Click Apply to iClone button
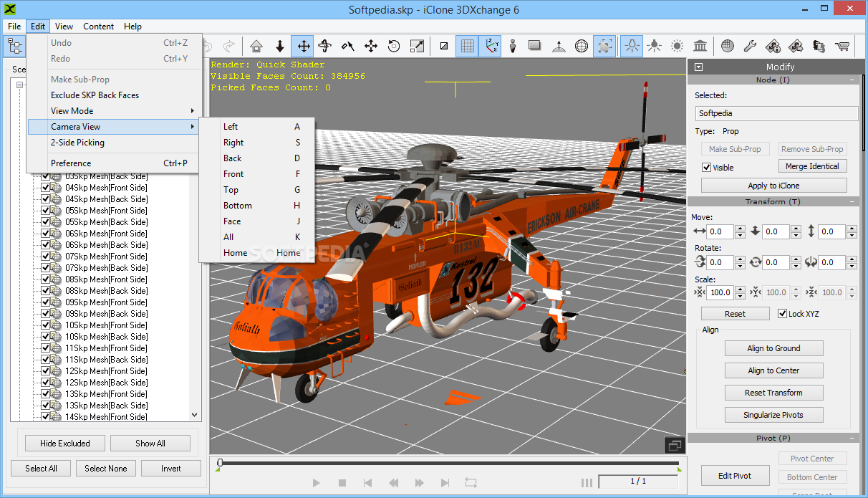868x498 pixels. coord(773,186)
